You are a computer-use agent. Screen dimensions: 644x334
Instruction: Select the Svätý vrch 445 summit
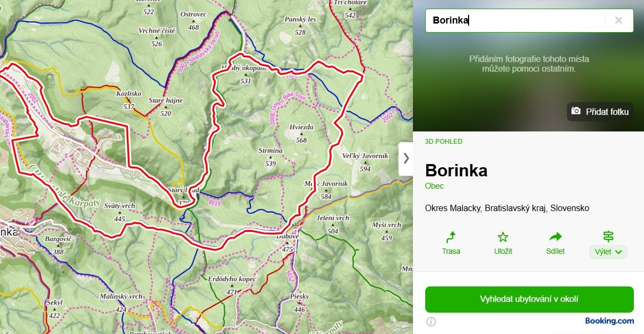click(120, 212)
